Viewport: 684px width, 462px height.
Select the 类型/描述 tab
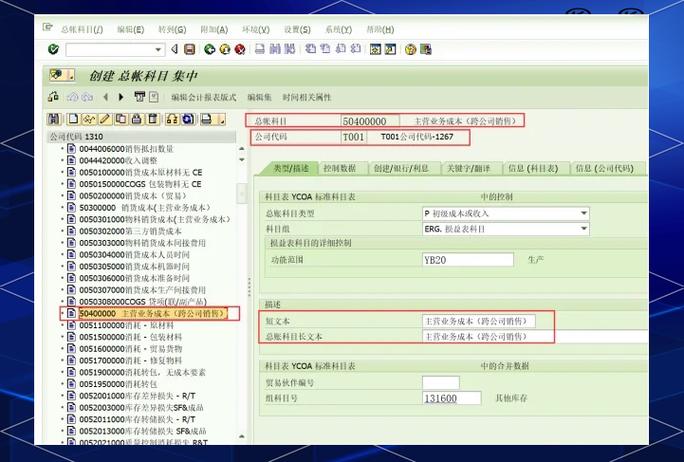(x=291, y=168)
